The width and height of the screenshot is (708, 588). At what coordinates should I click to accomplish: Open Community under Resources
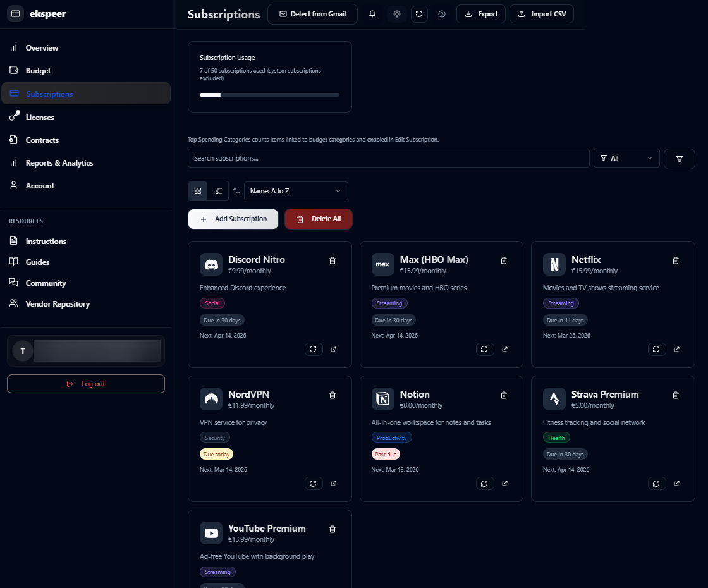[x=86, y=283]
